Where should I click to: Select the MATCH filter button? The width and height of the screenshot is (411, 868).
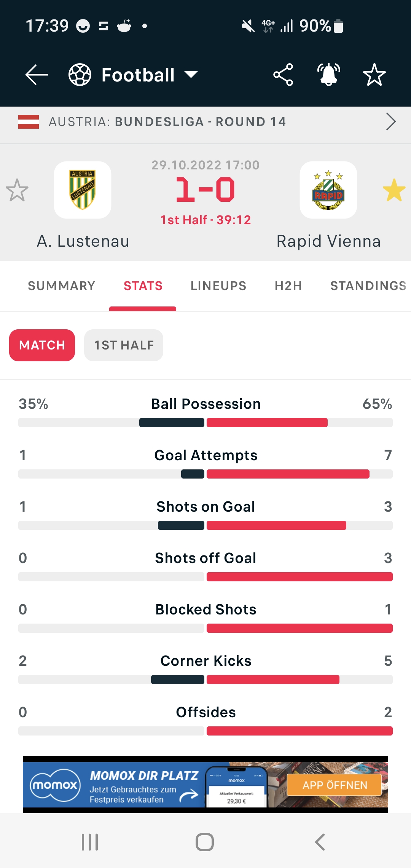tap(42, 345)
